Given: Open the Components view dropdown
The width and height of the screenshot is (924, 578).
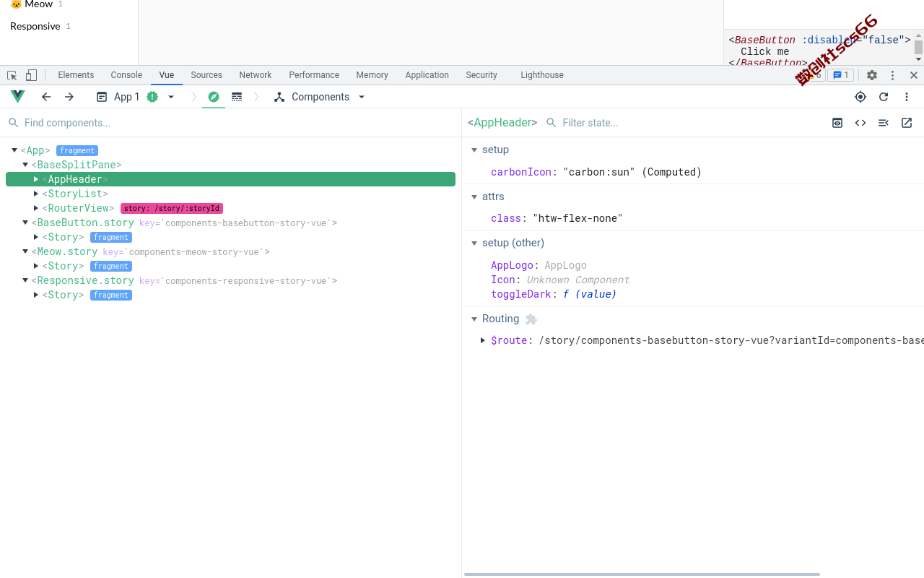Looking at the screenshot, I should pyautogui.click(x=320, y=97).
